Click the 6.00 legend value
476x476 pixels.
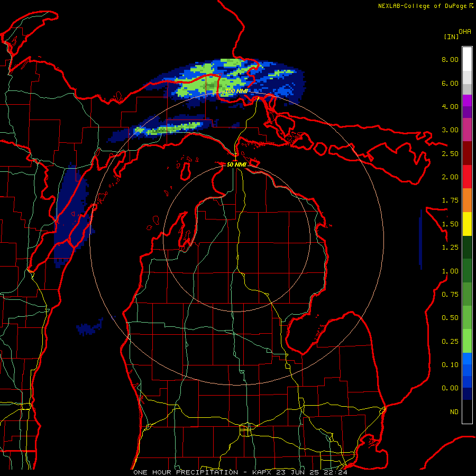[x=450, y=83]
